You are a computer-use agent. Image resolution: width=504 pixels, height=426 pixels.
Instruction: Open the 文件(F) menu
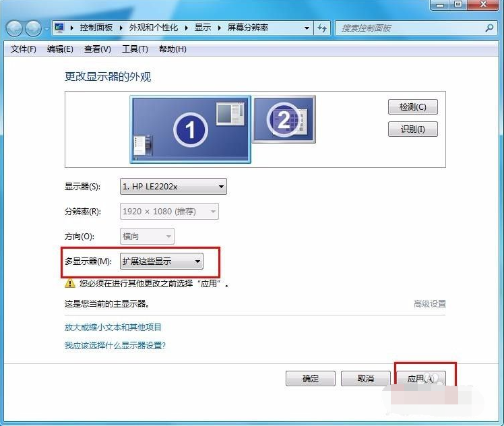coord(24,49)
